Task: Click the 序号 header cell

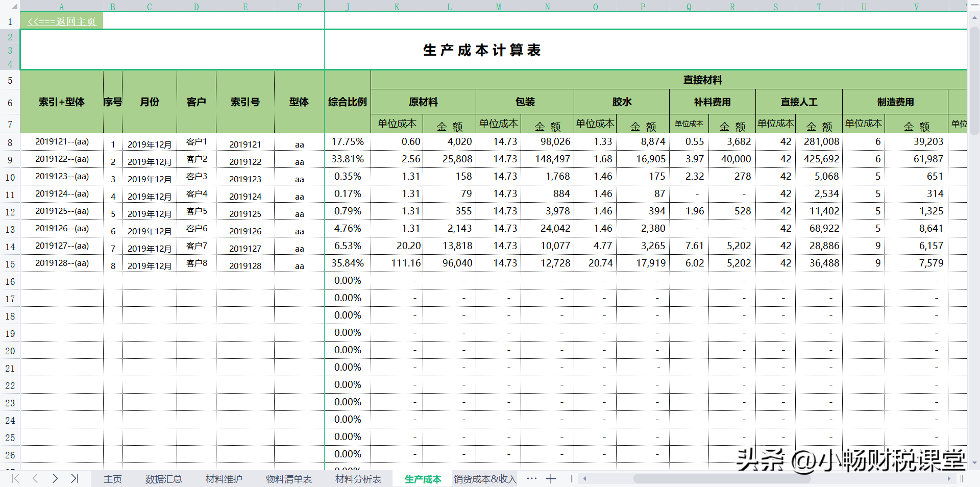Action: 113,102
